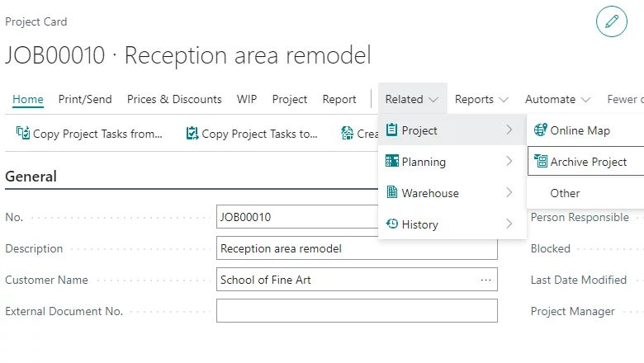
Task: Select Other in the Project submenu
Action: (566, 193)
